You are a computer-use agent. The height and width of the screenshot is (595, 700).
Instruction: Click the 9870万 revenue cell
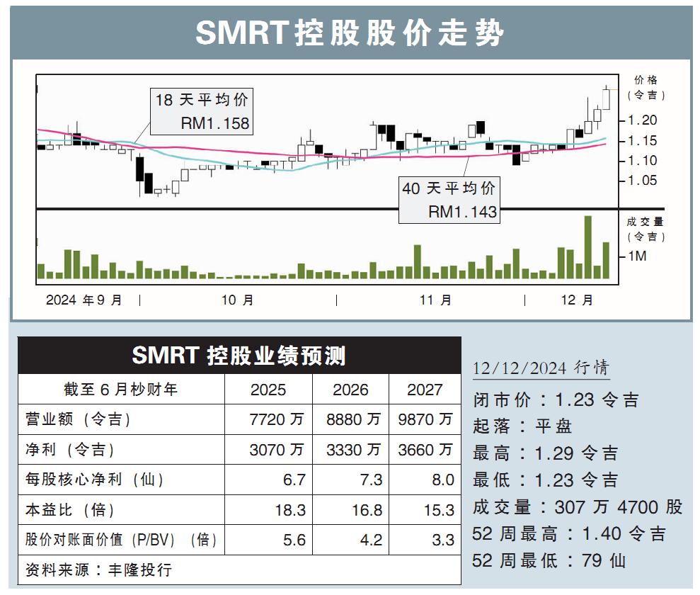[x=425, y=419]
